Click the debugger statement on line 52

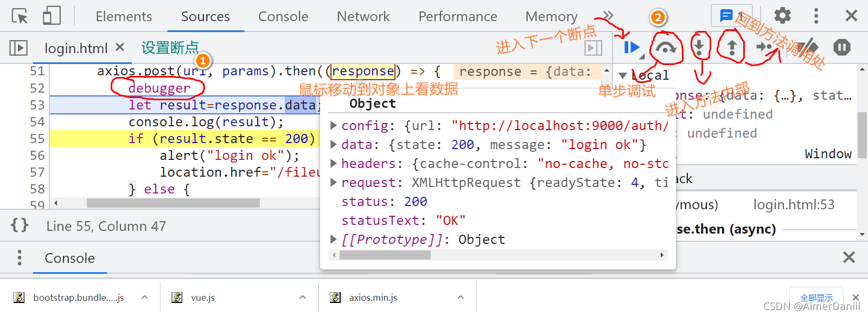click(x=159, y=88)
